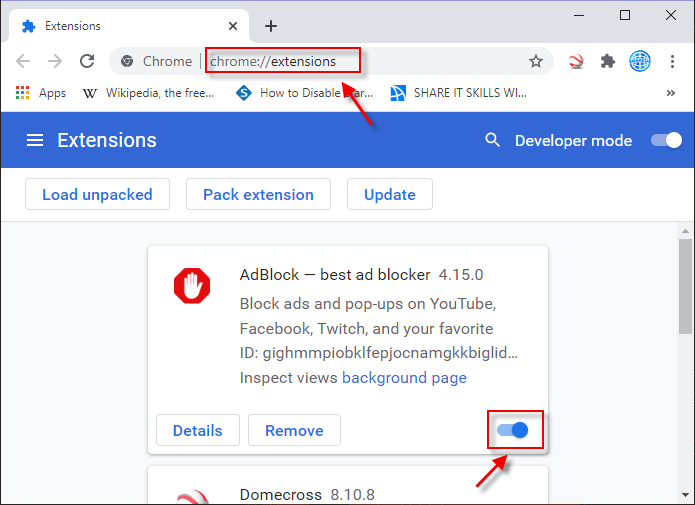
Task: Click the scrollbar down arrow
Action: 685,494
